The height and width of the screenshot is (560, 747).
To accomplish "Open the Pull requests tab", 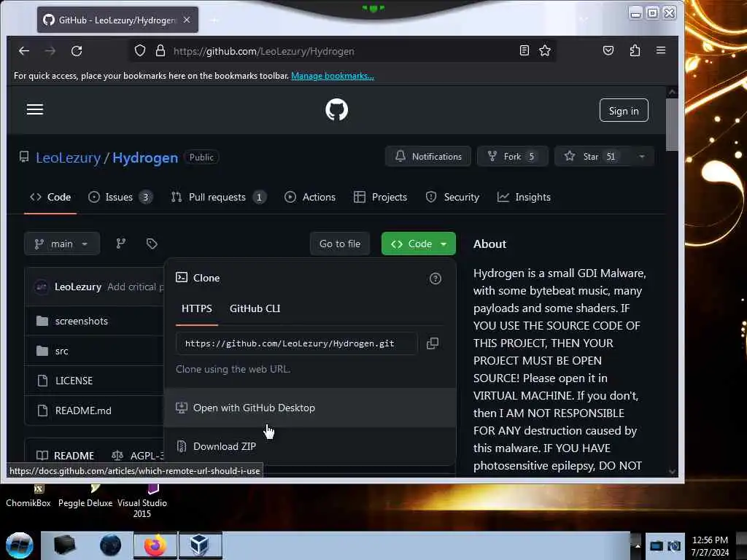I will (x=219, y=197).
